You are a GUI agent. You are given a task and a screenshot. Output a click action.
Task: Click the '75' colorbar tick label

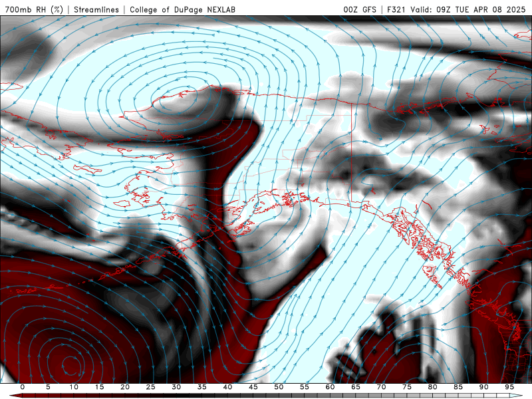click(407, 387)
